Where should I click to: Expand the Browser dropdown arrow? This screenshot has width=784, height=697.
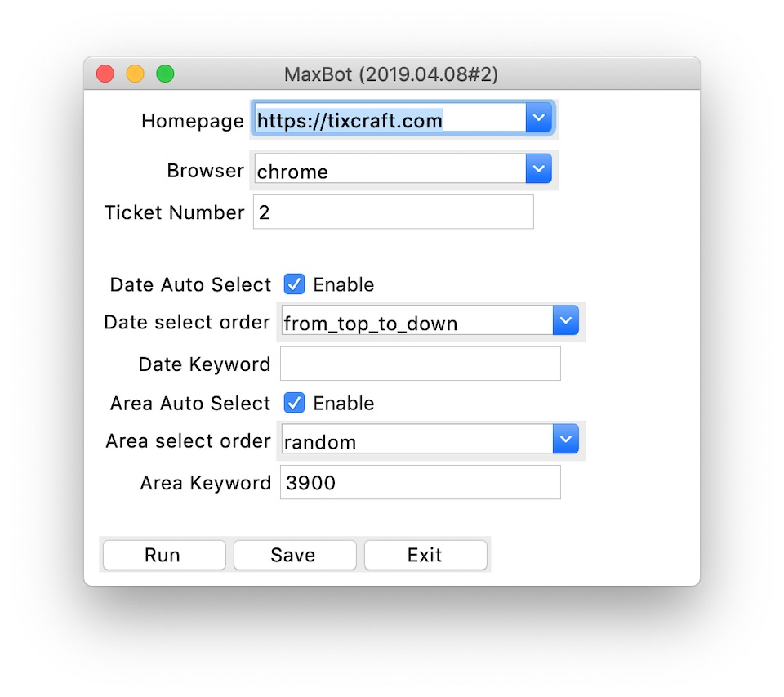click(x=538, y=168)
